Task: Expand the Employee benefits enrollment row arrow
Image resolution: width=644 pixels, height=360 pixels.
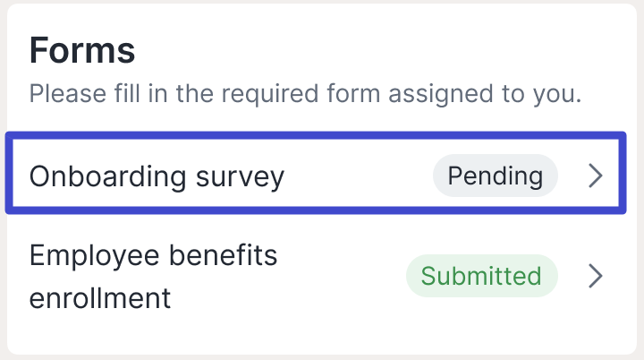Action: coord(596,276)
